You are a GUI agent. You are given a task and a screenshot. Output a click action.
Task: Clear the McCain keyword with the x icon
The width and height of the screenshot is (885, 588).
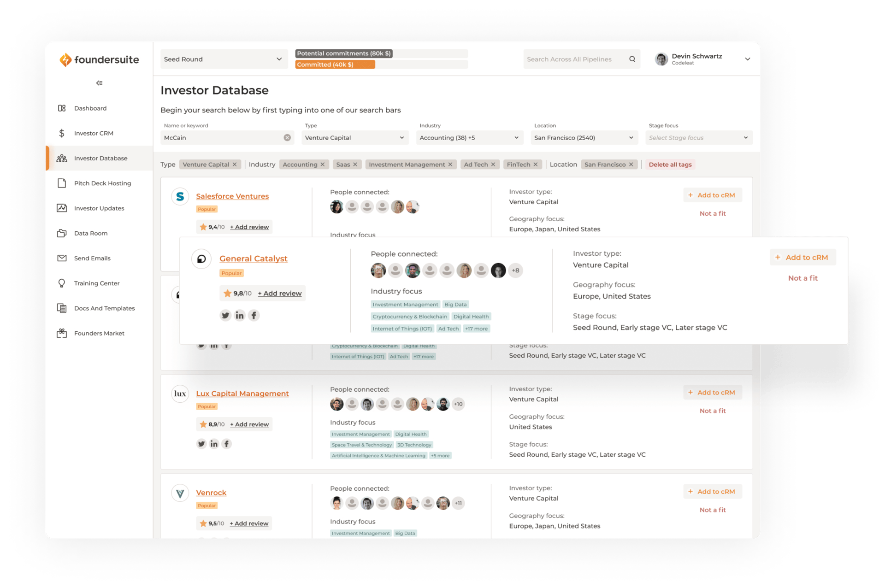[287, 138]
